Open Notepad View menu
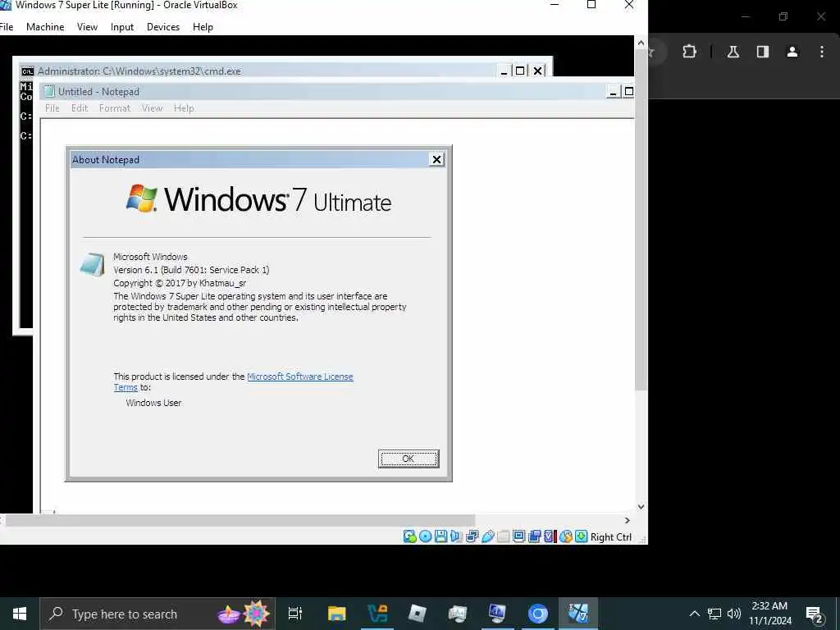Image resolution: width=840 pixels, height=630 pixels. pos(152,108)
